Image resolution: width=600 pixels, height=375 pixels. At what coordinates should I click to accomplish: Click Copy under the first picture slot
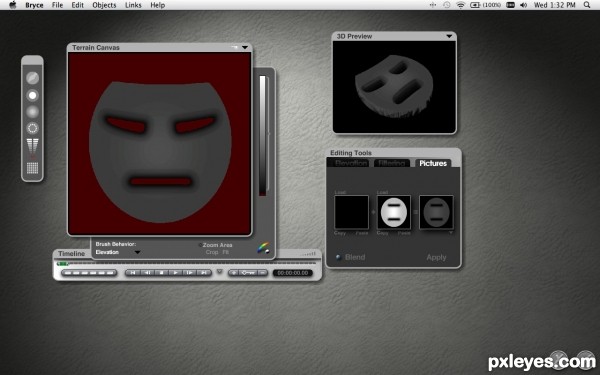point(340,233)
